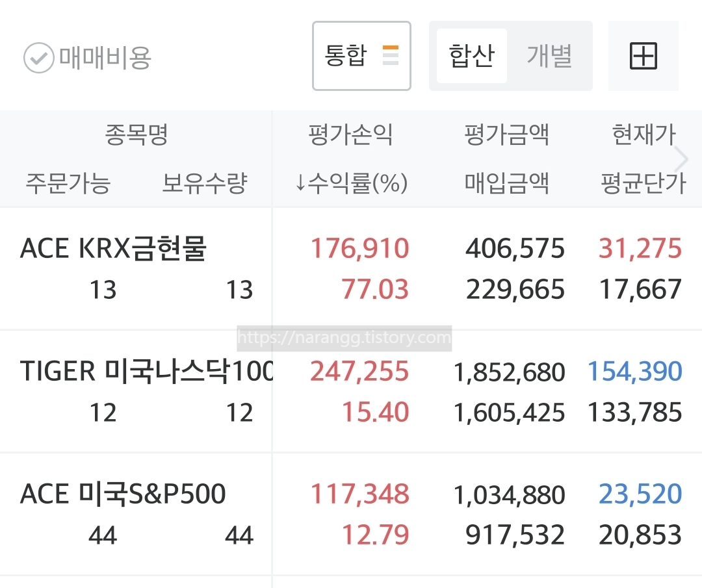Click average price 20,853
The image size is (702, 588).
click(x=640, y=535)
